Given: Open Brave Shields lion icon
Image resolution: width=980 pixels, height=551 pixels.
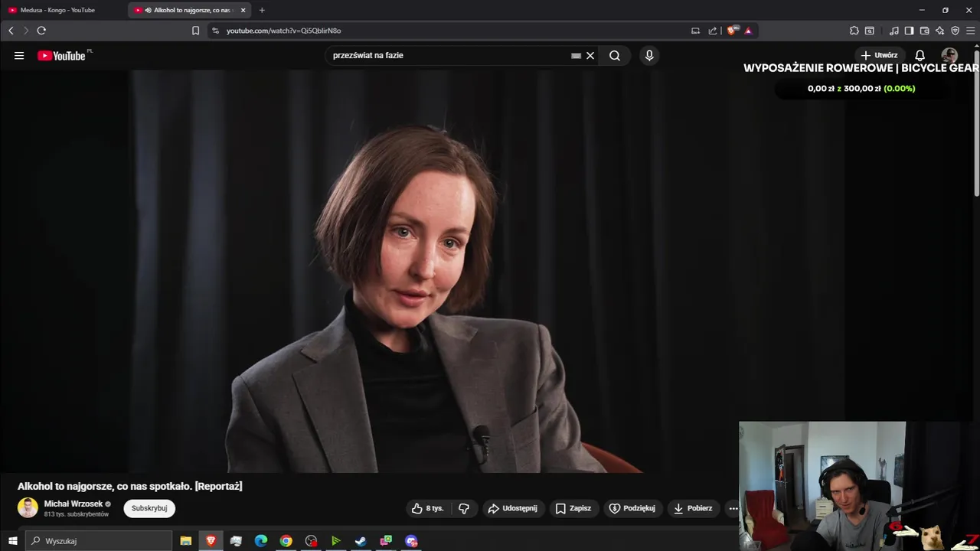Looking at the screenshot, I should click(x=732, y=31).
